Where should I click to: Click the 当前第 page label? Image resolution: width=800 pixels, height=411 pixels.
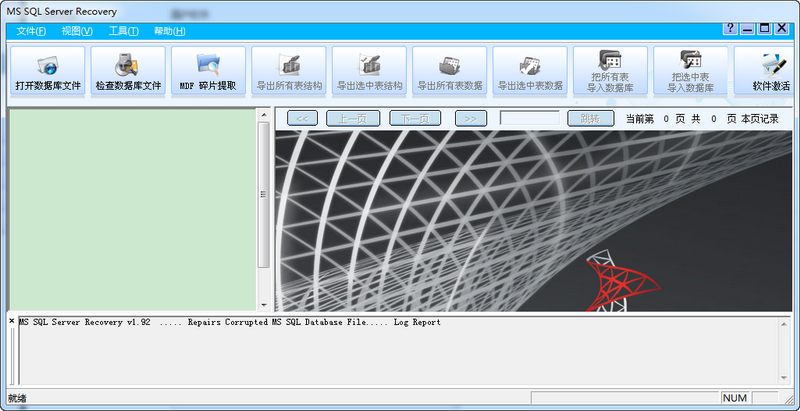click(x=640, y=119)
